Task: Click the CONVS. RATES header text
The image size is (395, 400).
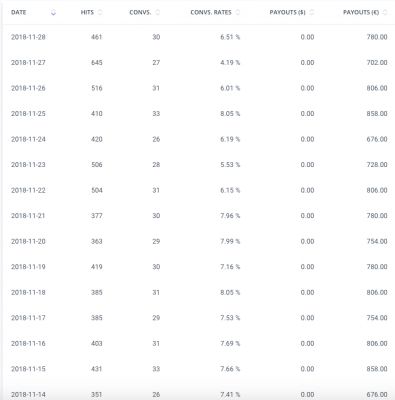Action: click(x=211, y=12)
